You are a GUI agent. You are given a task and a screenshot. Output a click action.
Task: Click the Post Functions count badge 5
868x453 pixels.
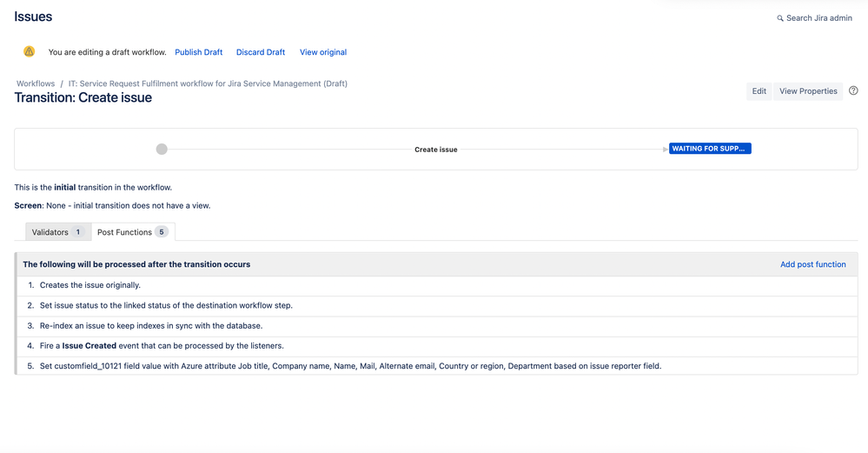coord(162,232)
